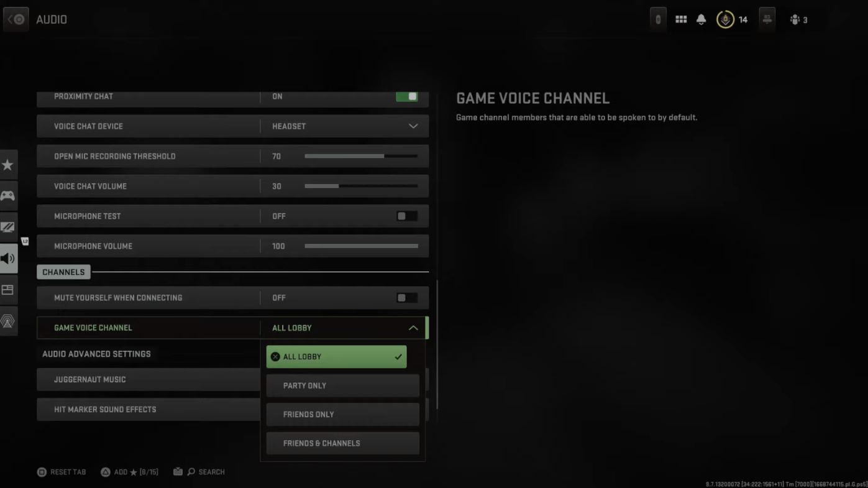Collapse the Game Voice Channel dropdown
This screenshot has width=868, height=488.
[x=413, y=328]
